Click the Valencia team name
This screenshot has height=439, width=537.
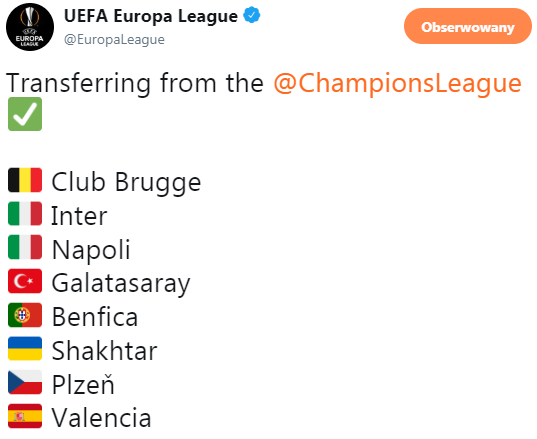tap(101, 418)
